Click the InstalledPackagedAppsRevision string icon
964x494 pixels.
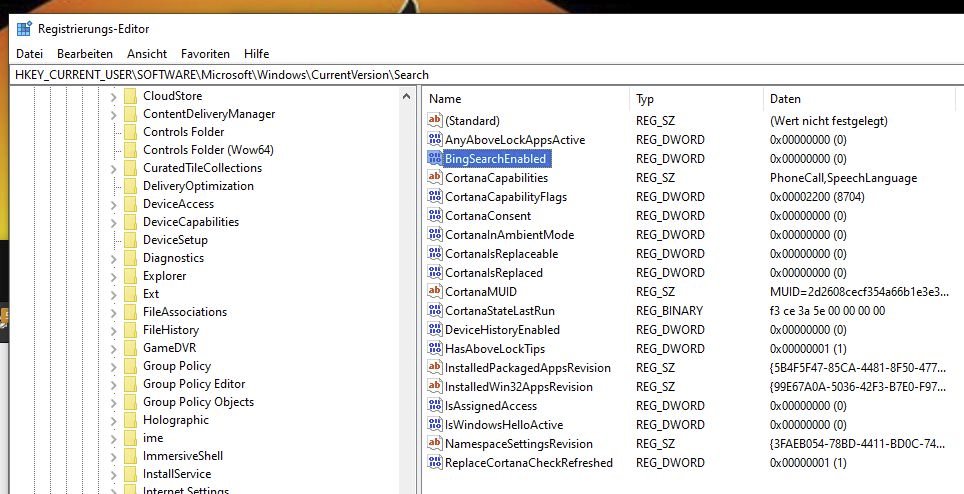pos(435,368)
